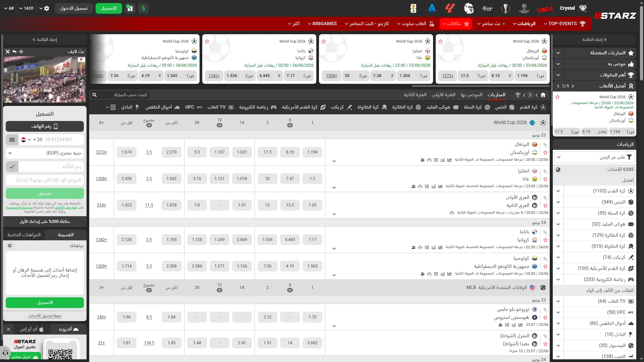Image resolution: width=644 pixels, height=362 pixels.
Task: Expand markets for Portugal vs Uzbekistan row
Action: [x=334, y=161]
